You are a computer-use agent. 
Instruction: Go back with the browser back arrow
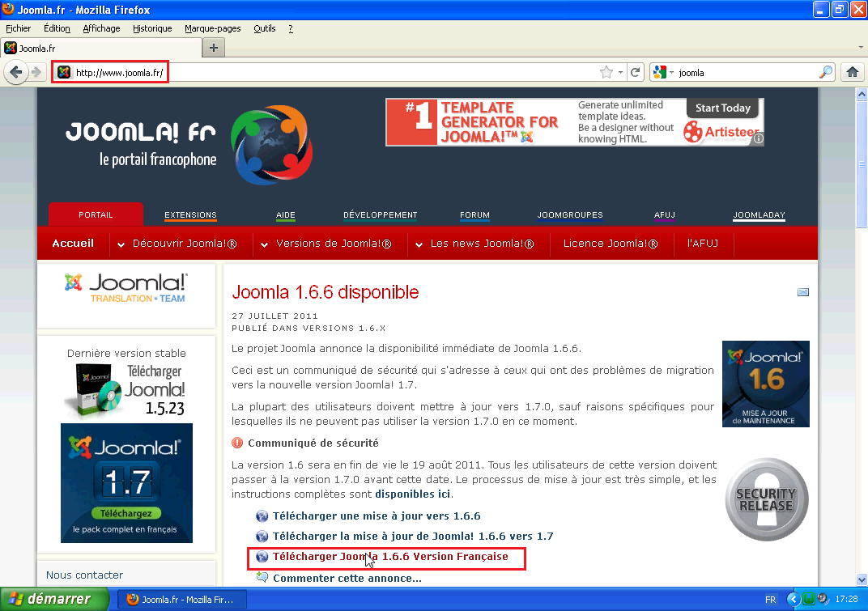pyautogui.click(x=16, y=73)
